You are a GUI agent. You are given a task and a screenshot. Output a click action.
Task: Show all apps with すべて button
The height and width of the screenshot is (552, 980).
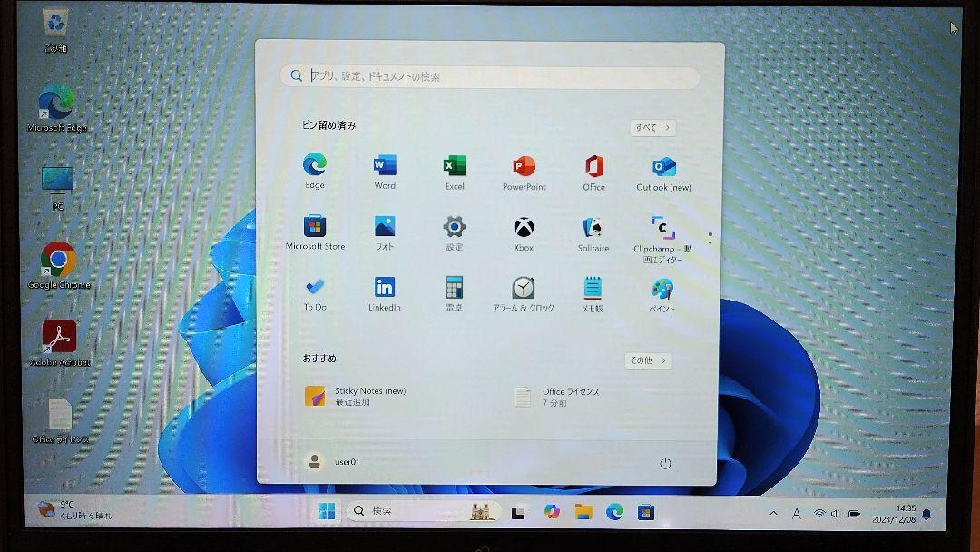tap(652, 127)
